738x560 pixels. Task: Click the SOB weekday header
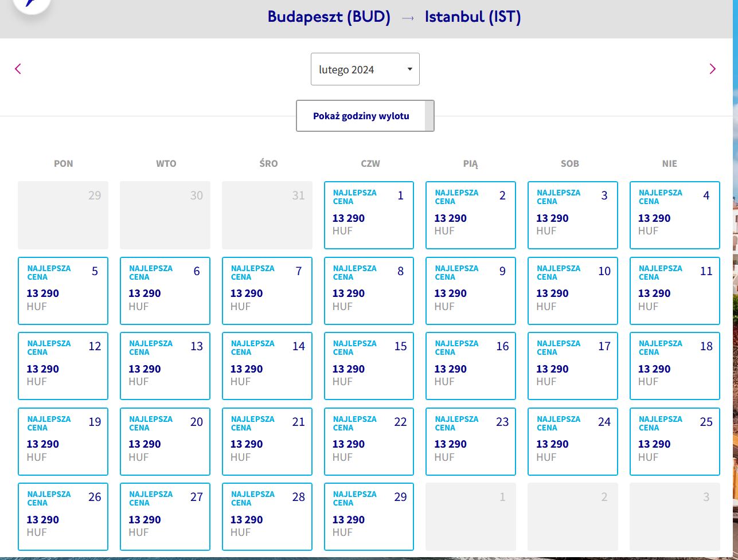569,163
